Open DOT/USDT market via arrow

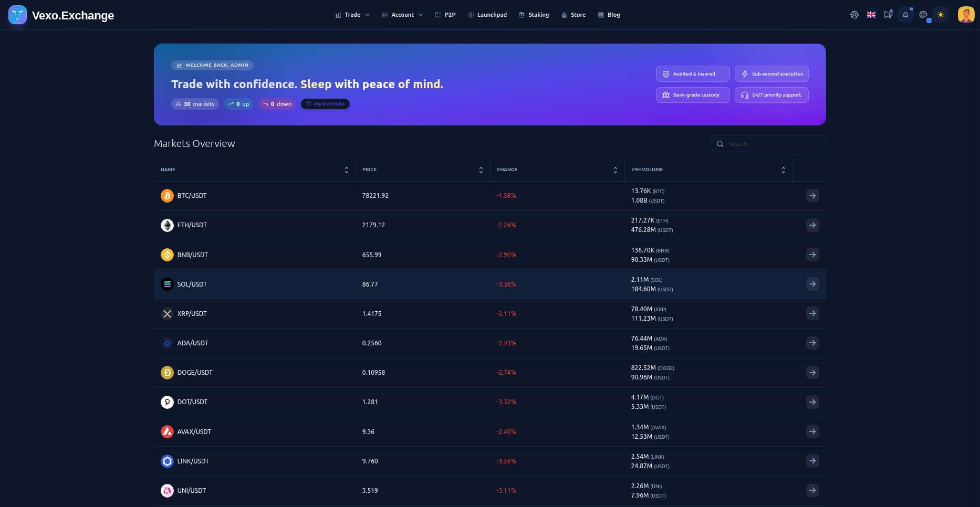[812, 402]
